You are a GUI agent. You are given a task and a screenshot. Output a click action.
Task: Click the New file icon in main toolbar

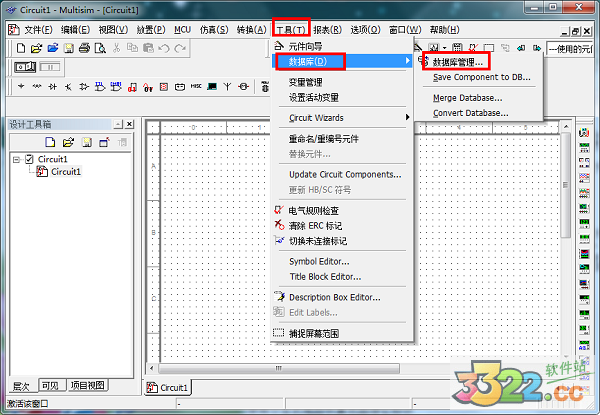coord(21,48)
